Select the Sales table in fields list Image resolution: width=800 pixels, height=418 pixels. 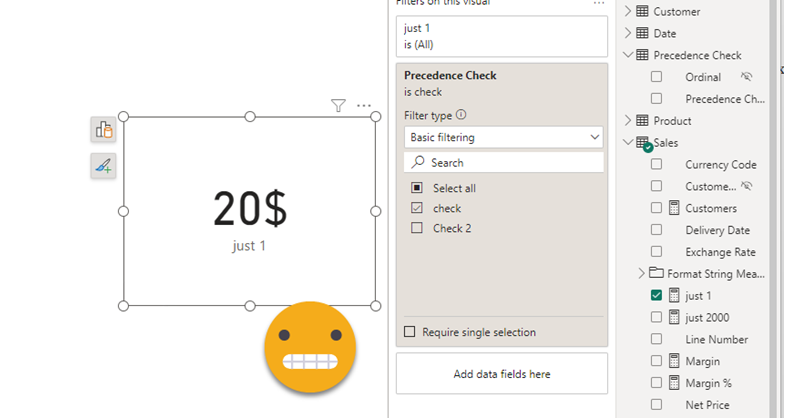[x=665, y=143]
